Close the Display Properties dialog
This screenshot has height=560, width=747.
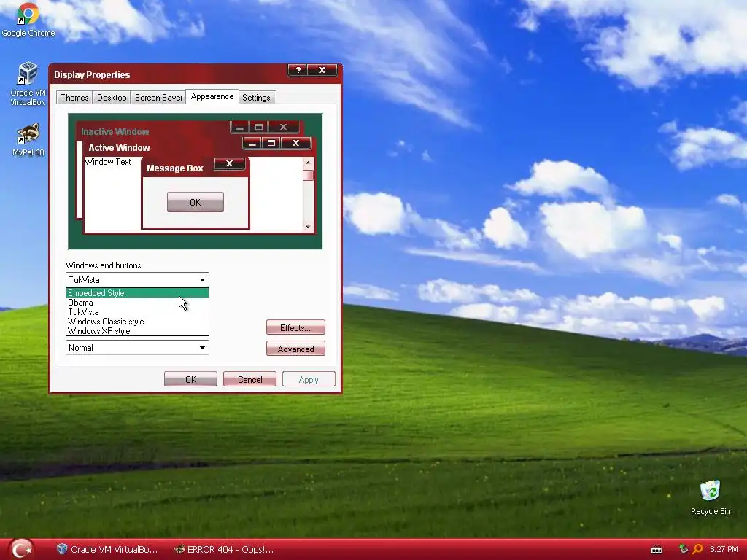point(322,71)
